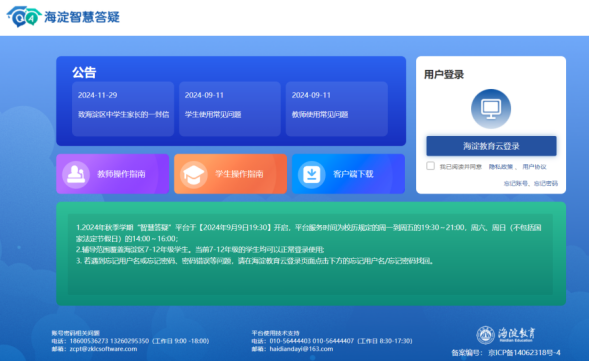Screen dimensions: 589x362
Task: Click the 账号密码相关问题 footer heading
Action: pos(76,333)
